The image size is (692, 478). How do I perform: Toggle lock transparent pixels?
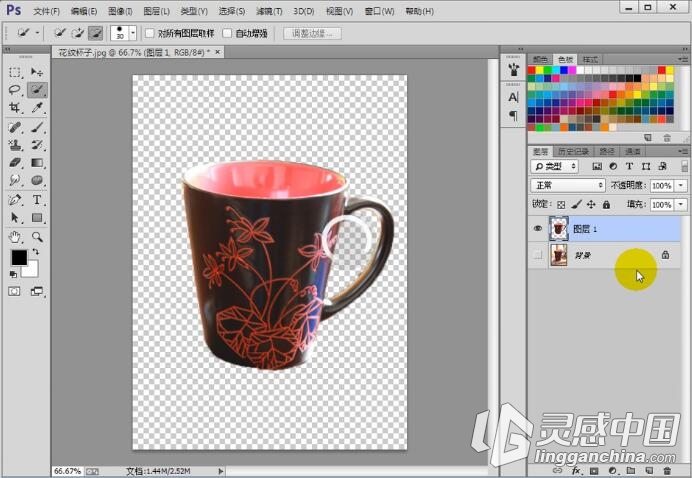pyautogui.click(x=561, y=205)
